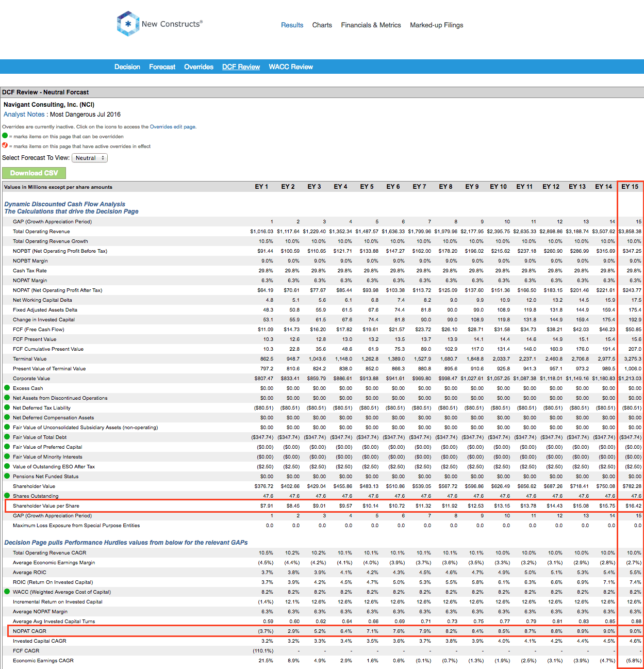Image resolution: width=644 pixels, height=669 pixels.
Task: Click override icon for Net Deferred Tax Liability
Action: click(7, 407)
